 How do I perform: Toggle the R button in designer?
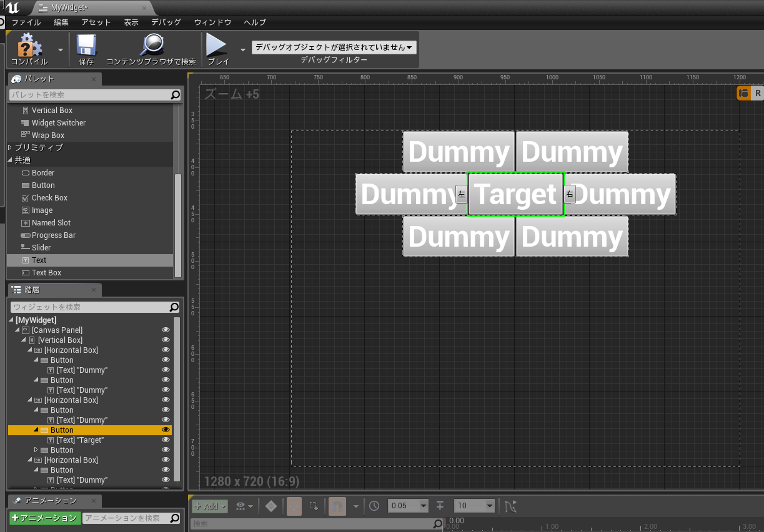758,94
